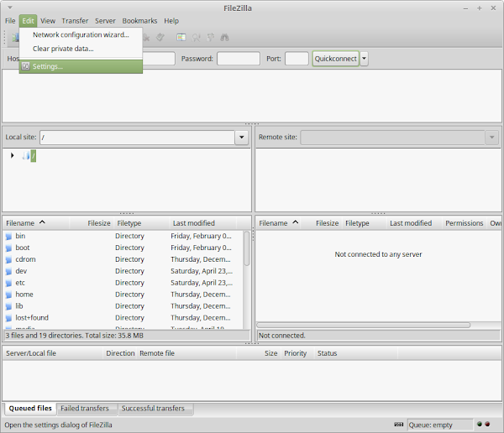Sort remote files by Filename header
Image resolution: width=504 pixels, height=433 pixels.
pos(278,223)
